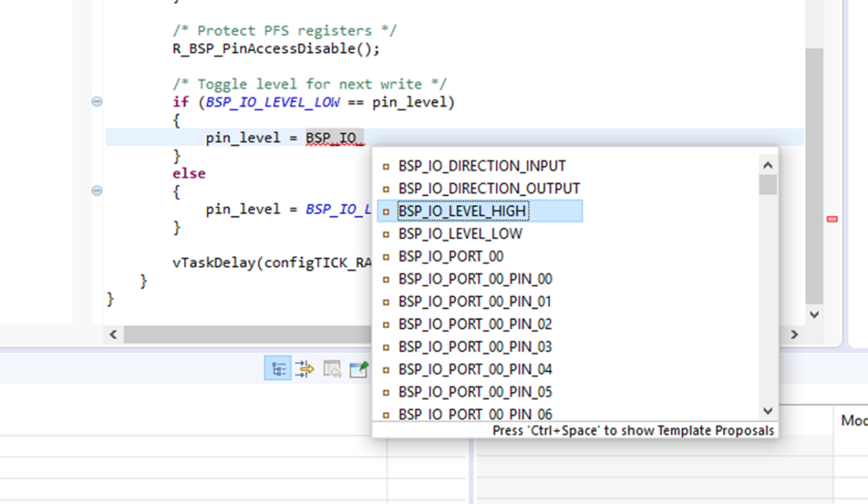Viewport: 868px width, 504px height.
Task: Click the editor vertical scrollbar thumb
Action: 814,176
